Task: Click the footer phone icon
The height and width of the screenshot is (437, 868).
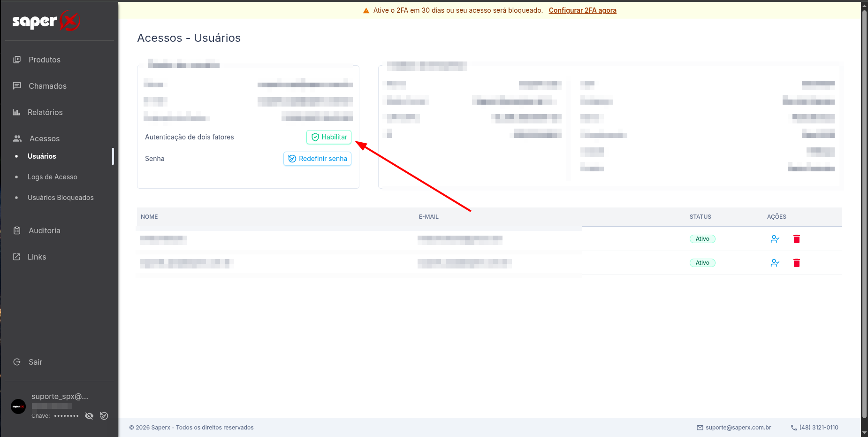Action: tap(794, 428)
